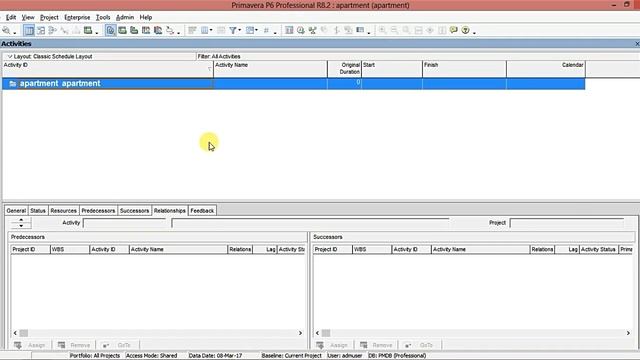This screenshot has height=360, width=640.
Task: Click the hash number toolbar icon
Action: click(x=266, y=30)
